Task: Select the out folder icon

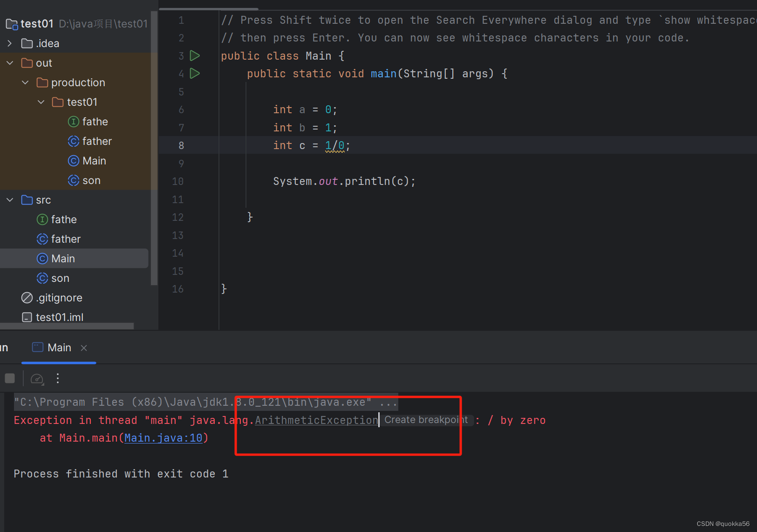Action: point(27,63)
